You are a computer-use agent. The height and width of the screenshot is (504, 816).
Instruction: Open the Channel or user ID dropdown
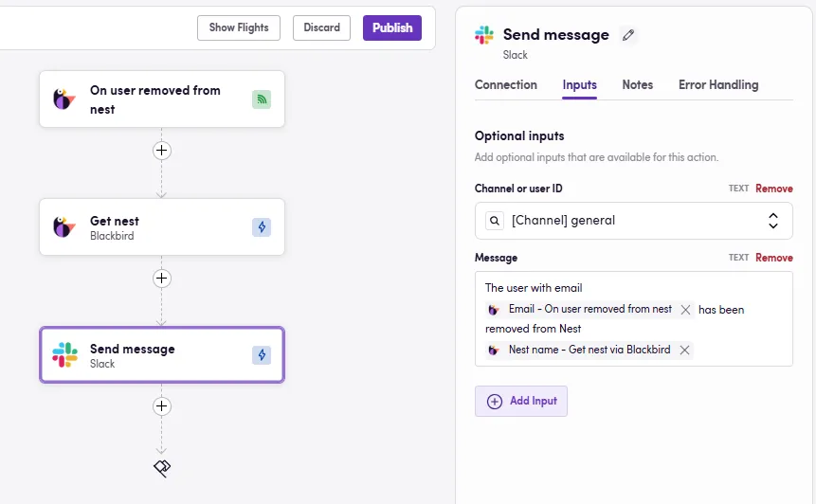tap(773, 221)
